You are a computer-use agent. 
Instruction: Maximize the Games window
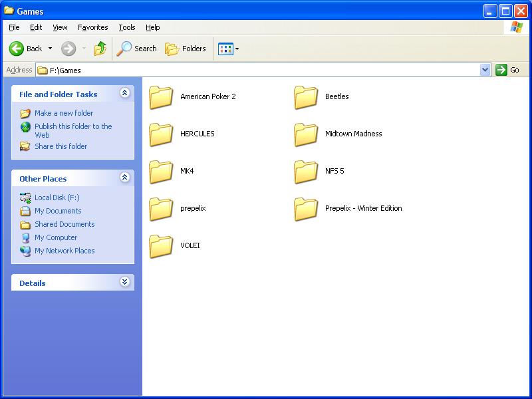coord(505,11)
